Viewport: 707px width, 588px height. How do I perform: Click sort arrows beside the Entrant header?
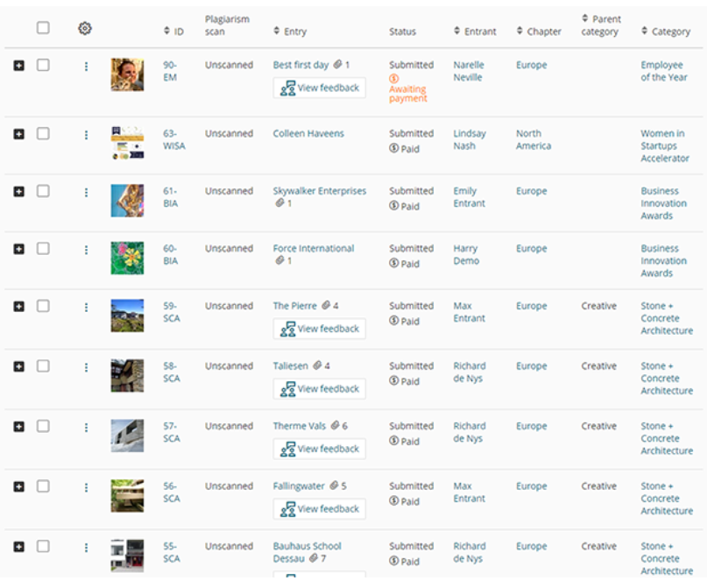point(457,32)
